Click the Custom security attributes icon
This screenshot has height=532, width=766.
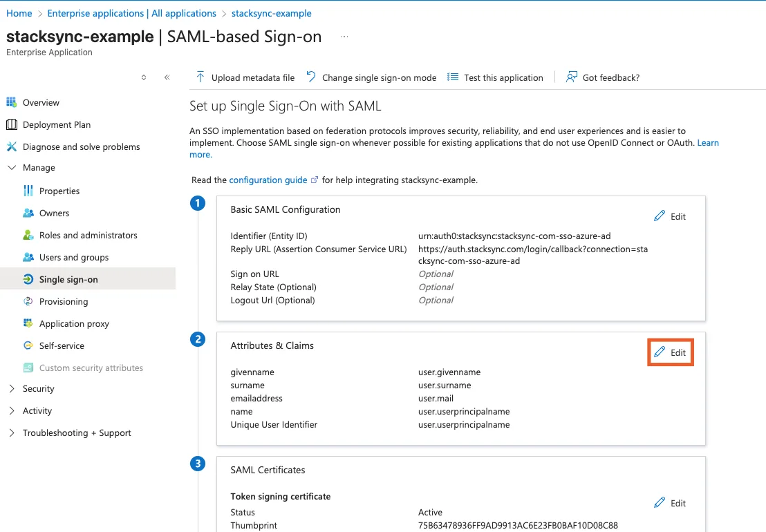click(28, 368)
